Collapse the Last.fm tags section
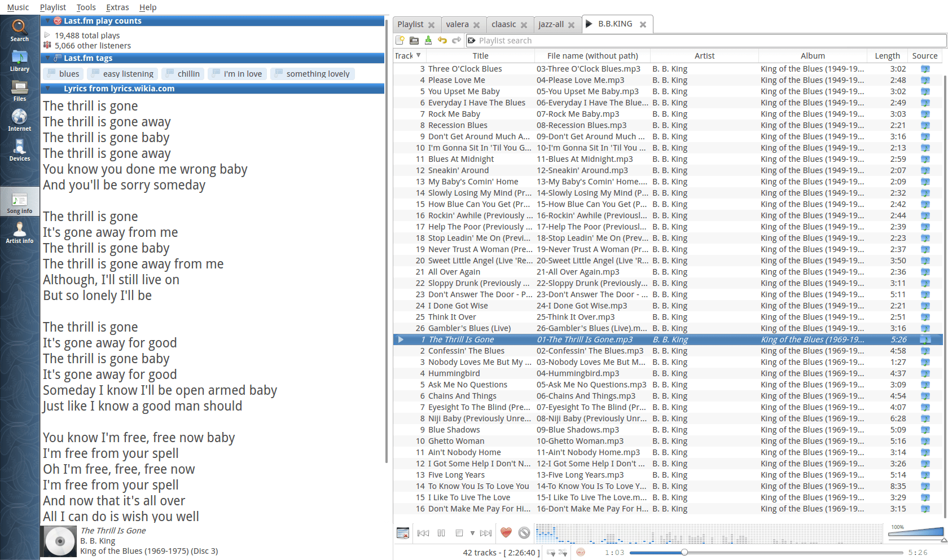The width and height of the screenshot is (948, 560). (x=47, y=58)
